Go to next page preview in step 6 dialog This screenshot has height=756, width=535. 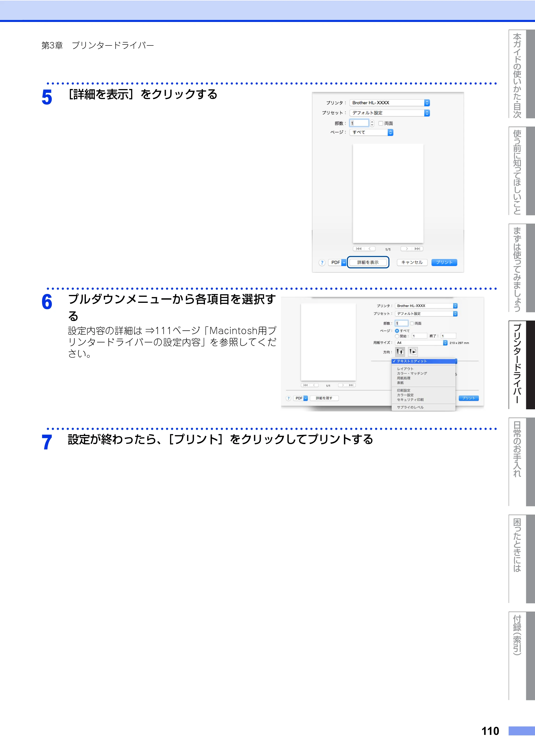[343, 385]
